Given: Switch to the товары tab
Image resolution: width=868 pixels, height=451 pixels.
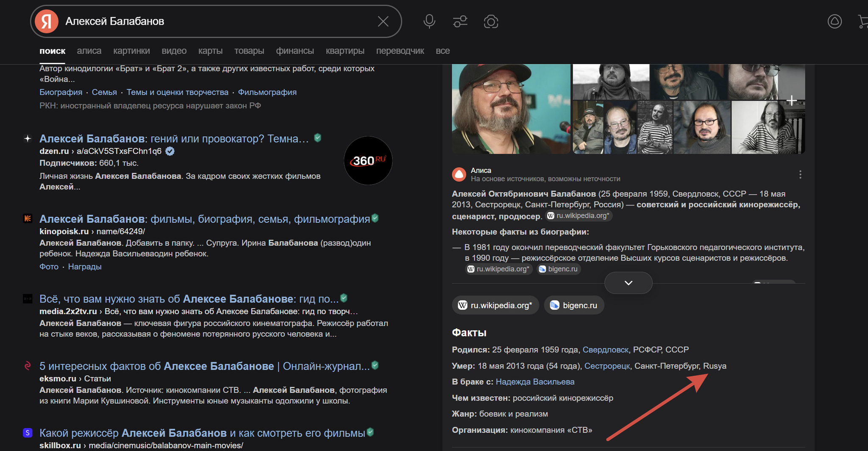Looking at the screenshot, I should point(249,51).
